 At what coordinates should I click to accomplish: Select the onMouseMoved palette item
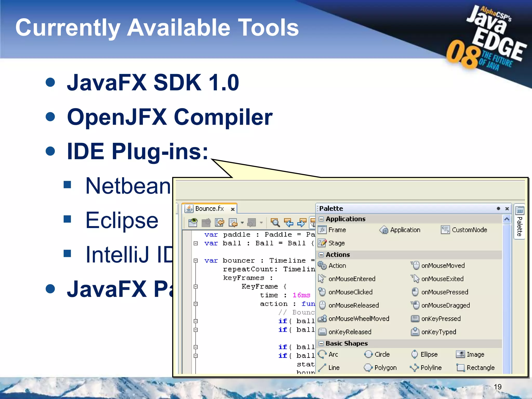438,265
